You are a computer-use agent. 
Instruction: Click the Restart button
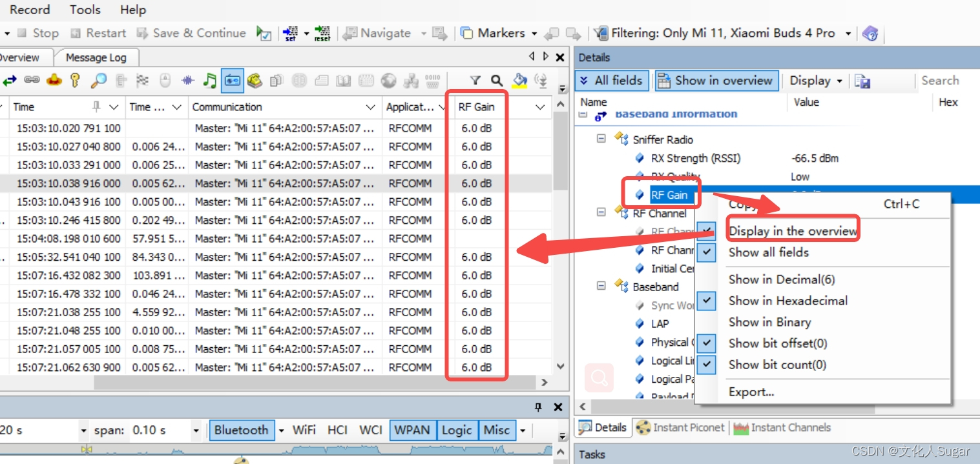click(98, 33)
